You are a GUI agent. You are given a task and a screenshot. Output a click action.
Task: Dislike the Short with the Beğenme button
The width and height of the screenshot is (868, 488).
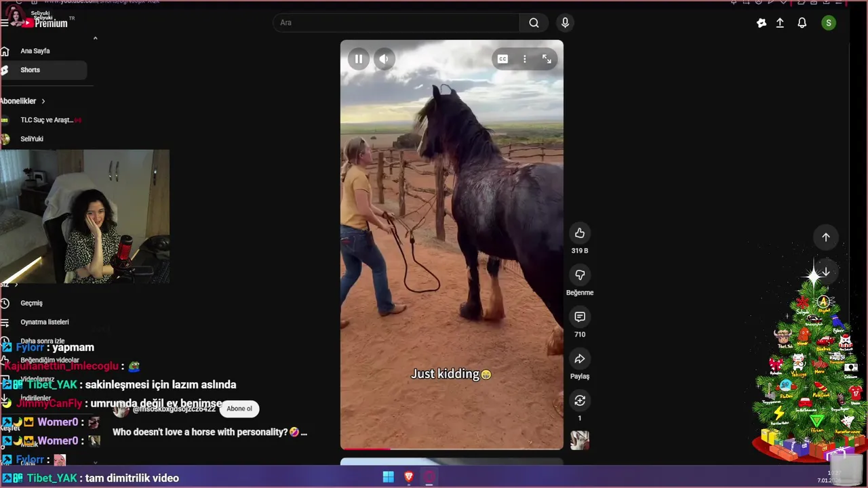[x=580, y=274]
